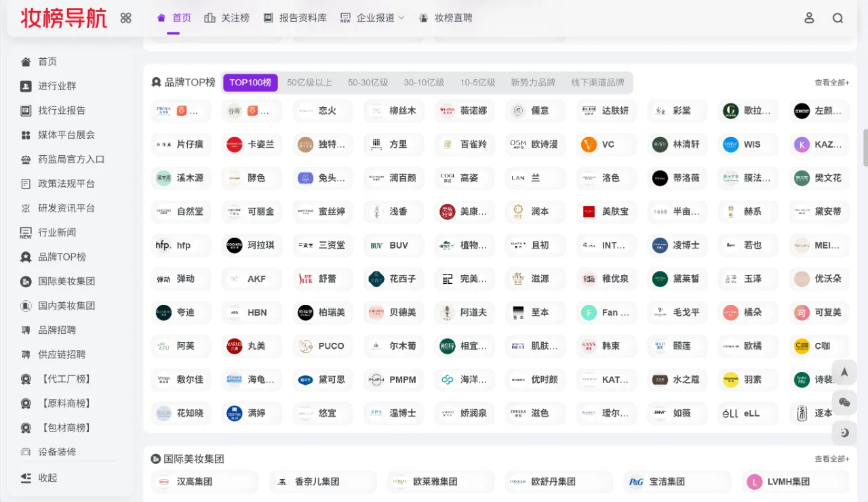The width and height of the screenshot is (868, 502).
Task: Expand the 企业报道 dropdown menu
Action: pyautogui.click(x=372, y=18)
